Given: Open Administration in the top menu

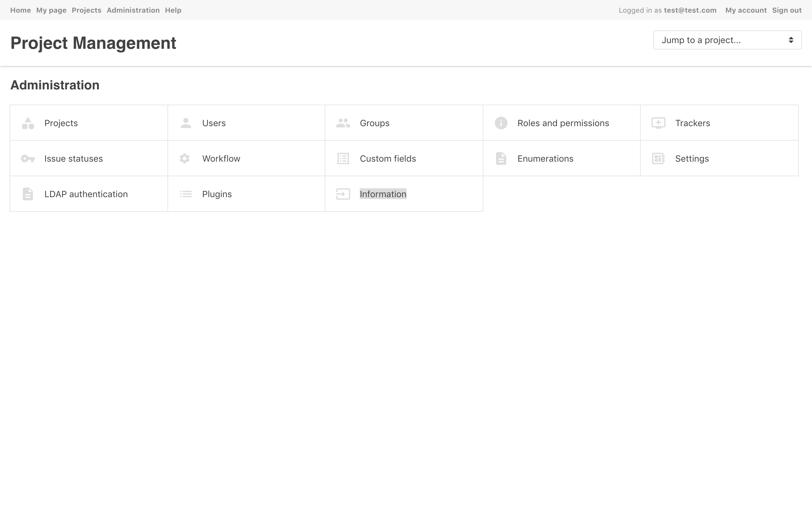Looking at the screenshot, I should pos(133,10).
